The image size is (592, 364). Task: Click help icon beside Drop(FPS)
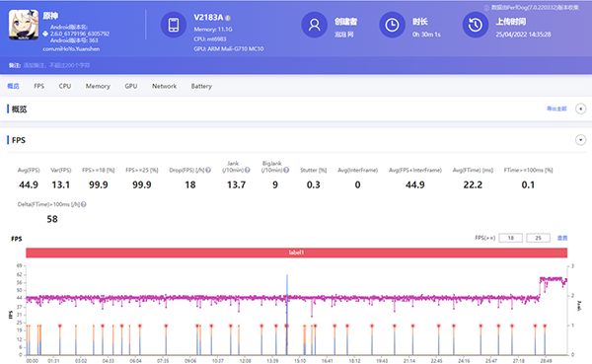point(208,171)
